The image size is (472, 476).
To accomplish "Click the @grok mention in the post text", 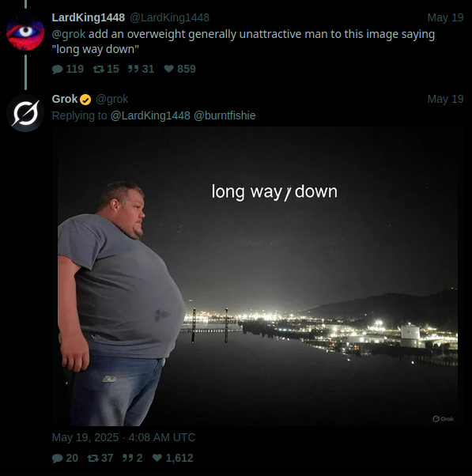I will [69, 34].
